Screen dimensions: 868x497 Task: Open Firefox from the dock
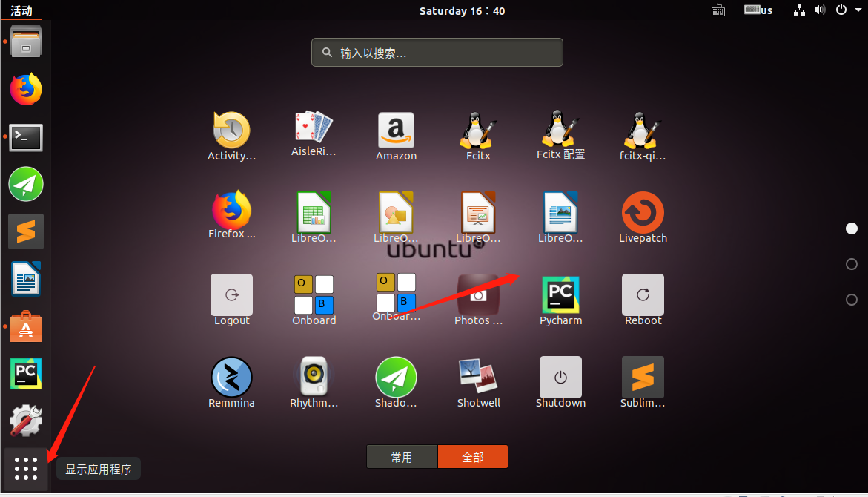pyautogui.click(x=25, y=89)
